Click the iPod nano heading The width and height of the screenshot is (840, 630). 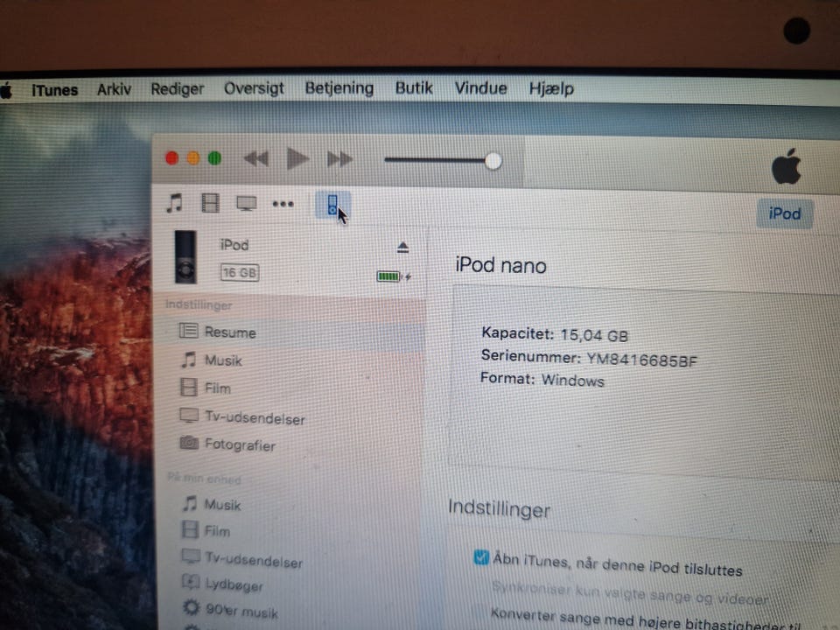tap(500, 265)
